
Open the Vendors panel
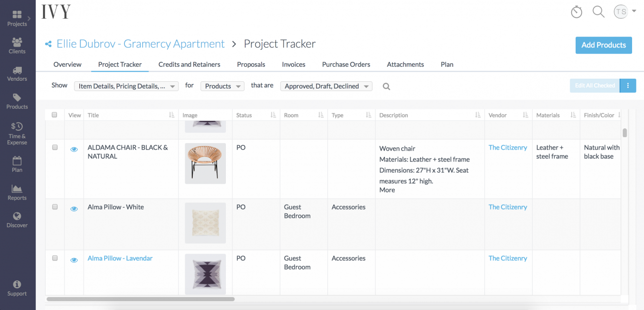pyautogui.click(x=17, y=73)
